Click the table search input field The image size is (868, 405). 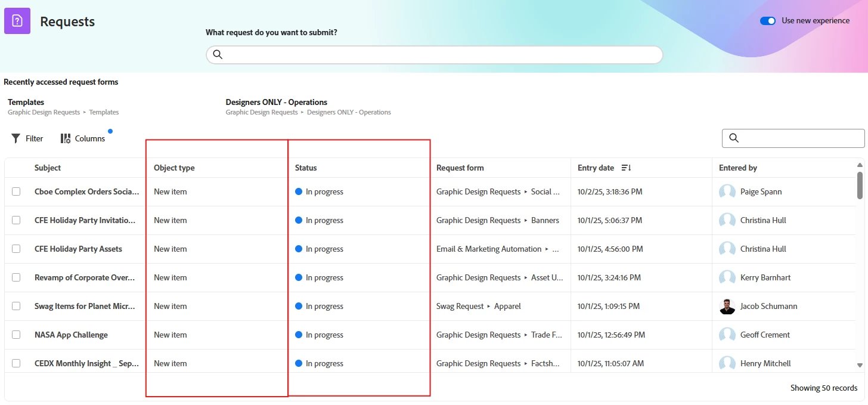pyautogui.click(x=793, y=138)
